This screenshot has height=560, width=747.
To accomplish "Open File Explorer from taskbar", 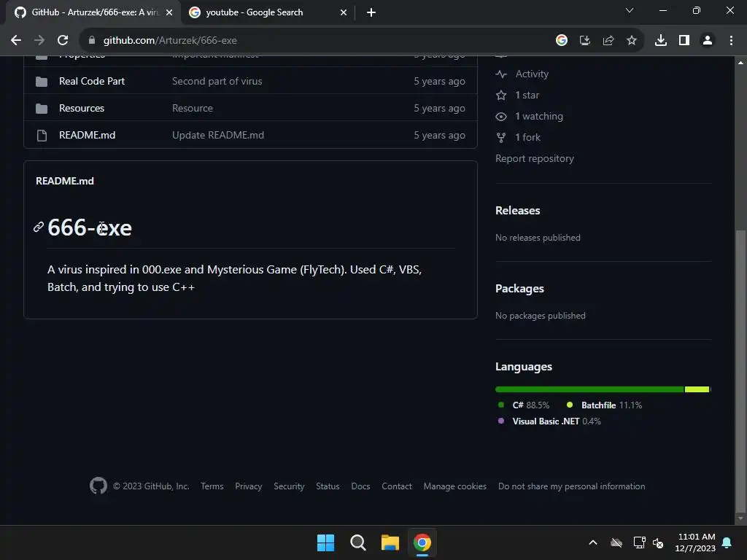I will [390, 542].
